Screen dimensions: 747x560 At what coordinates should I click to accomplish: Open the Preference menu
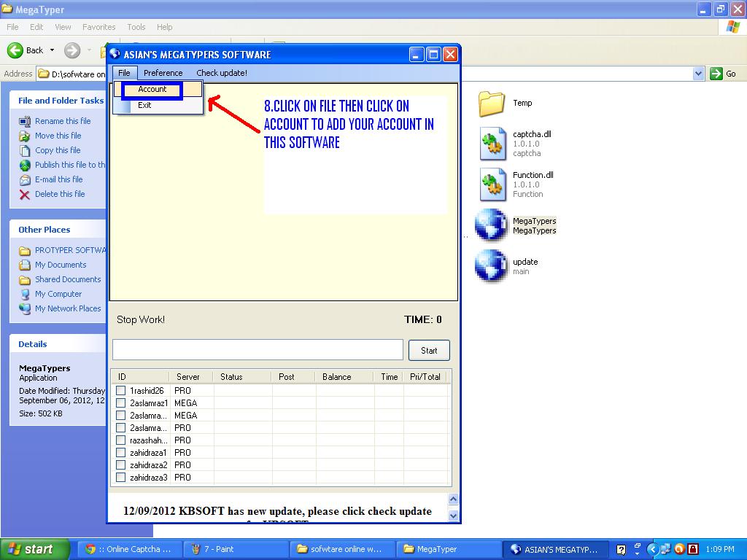(163, 73)
